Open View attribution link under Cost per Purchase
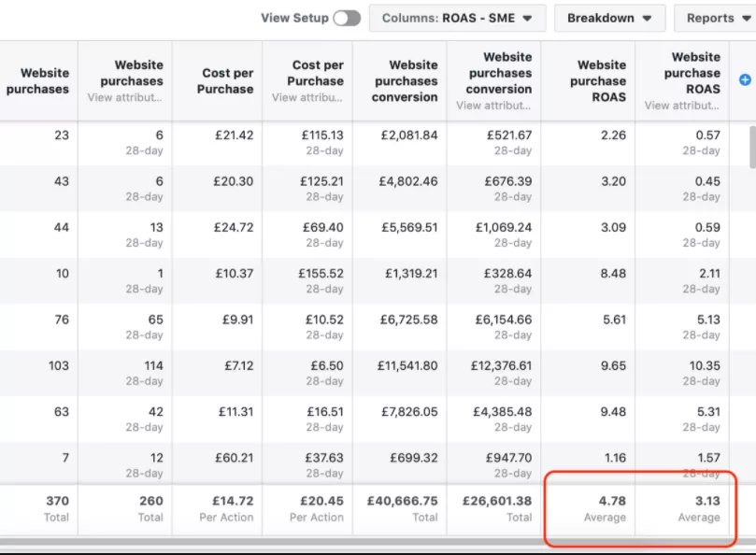Image resolution: width=756 pixels, height=555 pixels. tap(307, 97)
